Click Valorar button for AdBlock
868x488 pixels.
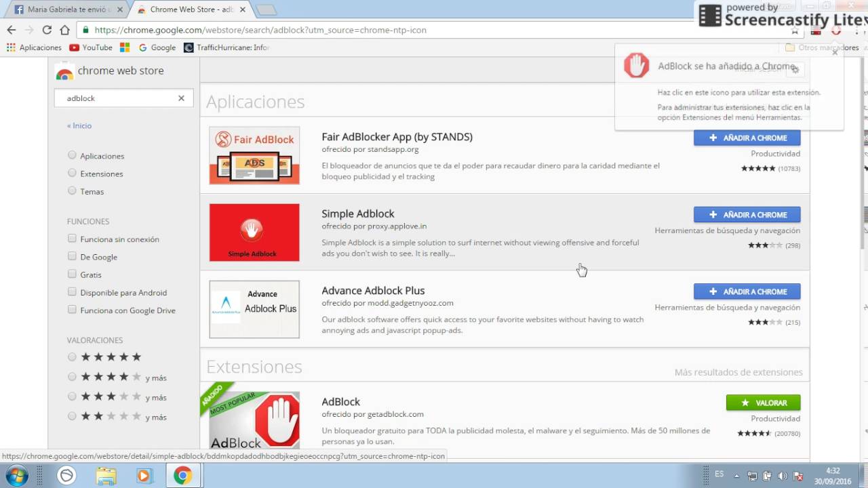(763, 403)
